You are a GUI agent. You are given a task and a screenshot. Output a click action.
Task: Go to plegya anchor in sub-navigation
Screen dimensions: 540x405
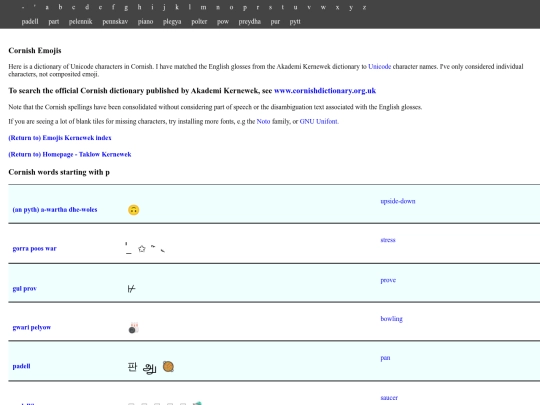172,22
